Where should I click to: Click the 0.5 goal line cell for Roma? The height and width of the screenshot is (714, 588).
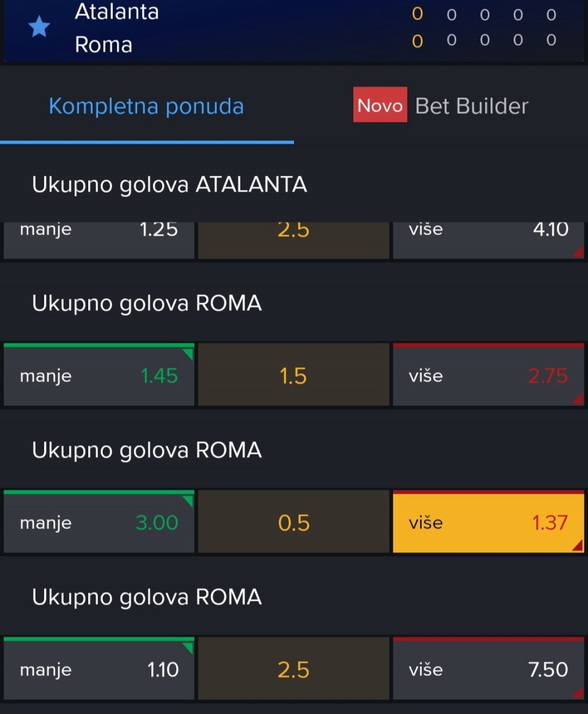coord(293,522)
